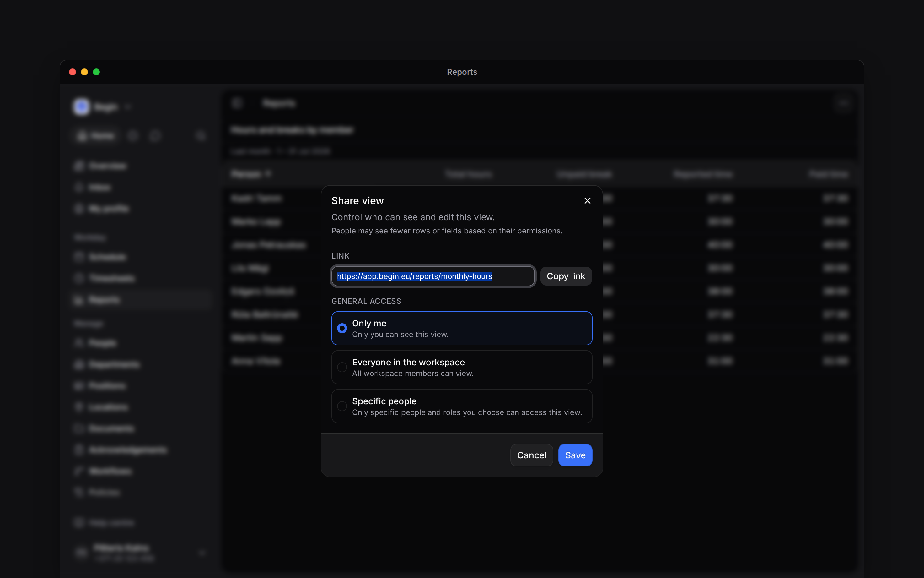
Task: Click the red close window button
Action: (73, 72)
